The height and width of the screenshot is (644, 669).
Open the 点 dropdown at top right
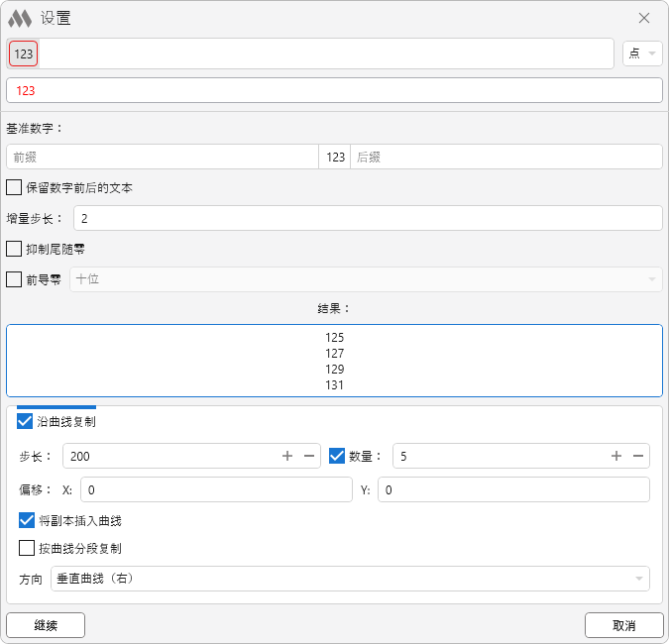click(x=642, y=54)
